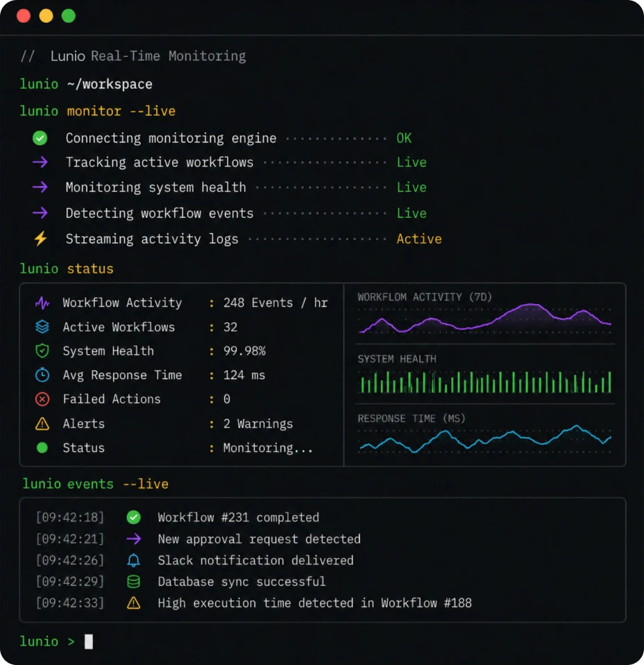644x665 pixels.
Task: Click the purple Workflow Activity (7D) line chart
Action: pos(484,318)
